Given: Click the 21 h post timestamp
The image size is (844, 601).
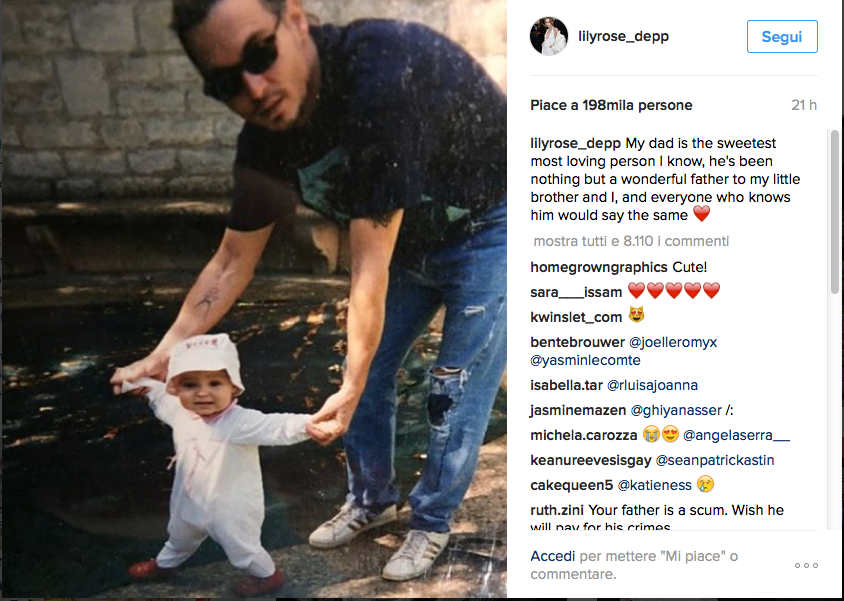Looking at the screenshot, I should 804,105.
